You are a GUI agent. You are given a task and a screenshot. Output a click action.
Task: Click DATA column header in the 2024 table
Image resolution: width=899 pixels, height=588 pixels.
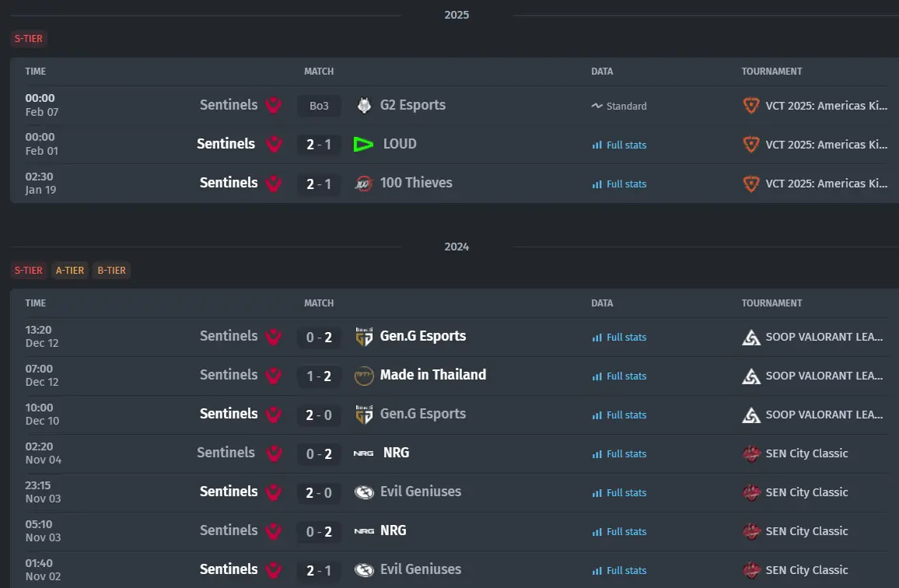[602, 303]
